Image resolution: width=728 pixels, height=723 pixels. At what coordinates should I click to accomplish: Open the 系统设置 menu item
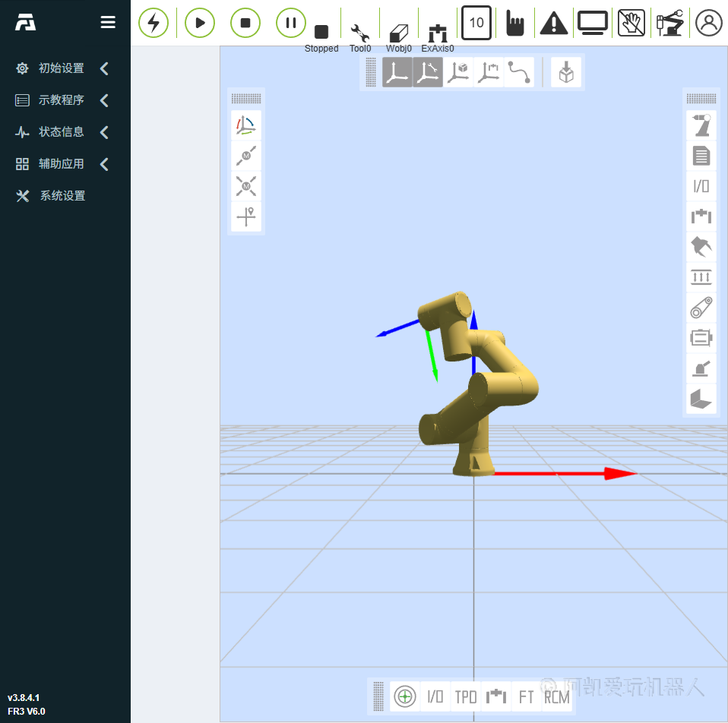[62, 196]
